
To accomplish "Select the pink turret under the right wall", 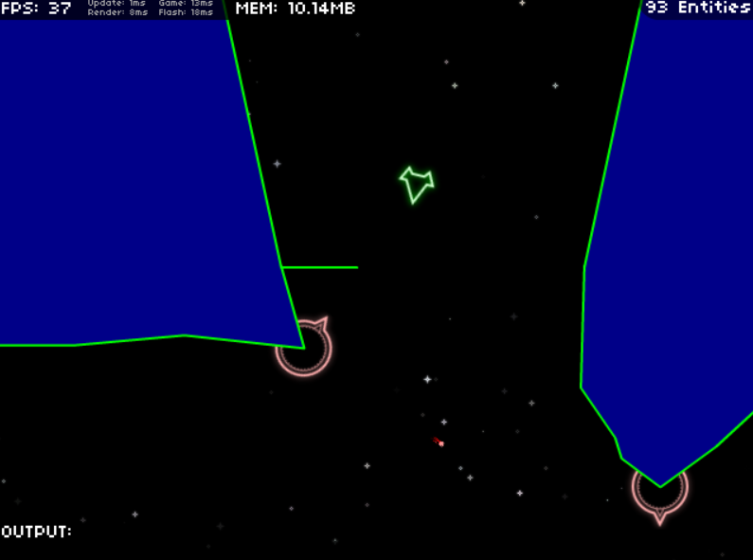I will coord(659,491).
